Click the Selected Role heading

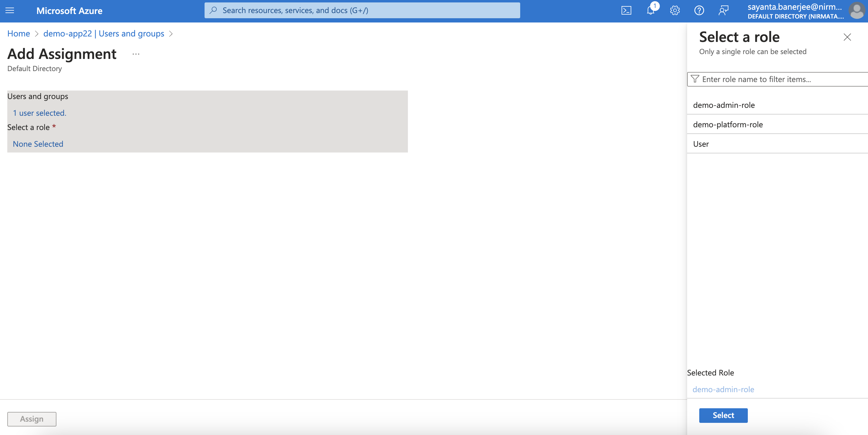[x=710, y=373]
